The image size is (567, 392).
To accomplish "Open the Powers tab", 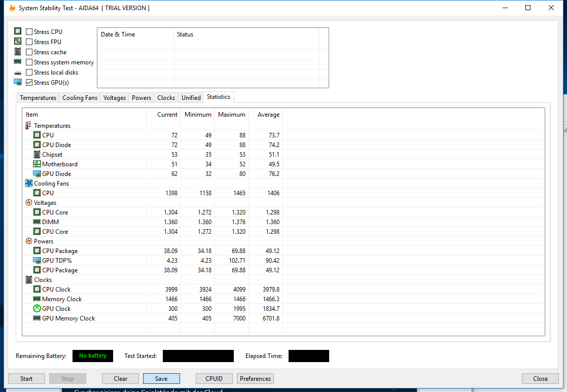I will (141, 98).
